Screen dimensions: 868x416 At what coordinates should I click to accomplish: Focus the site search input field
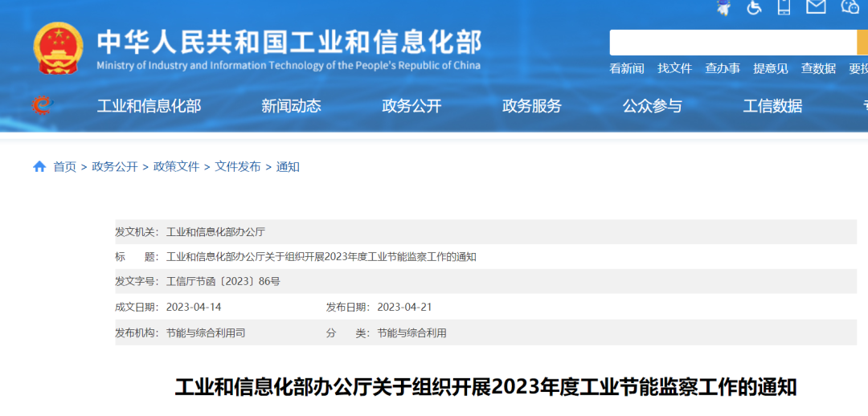point(733,43)
